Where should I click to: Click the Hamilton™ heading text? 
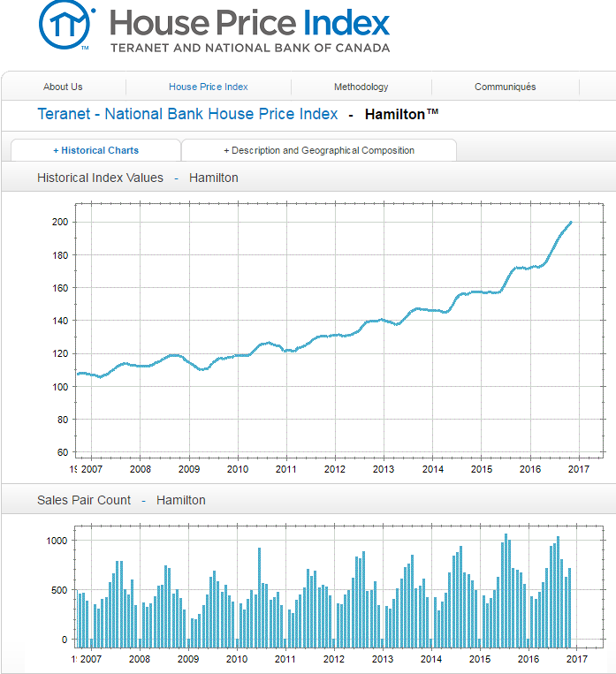[x=401, y=114]
